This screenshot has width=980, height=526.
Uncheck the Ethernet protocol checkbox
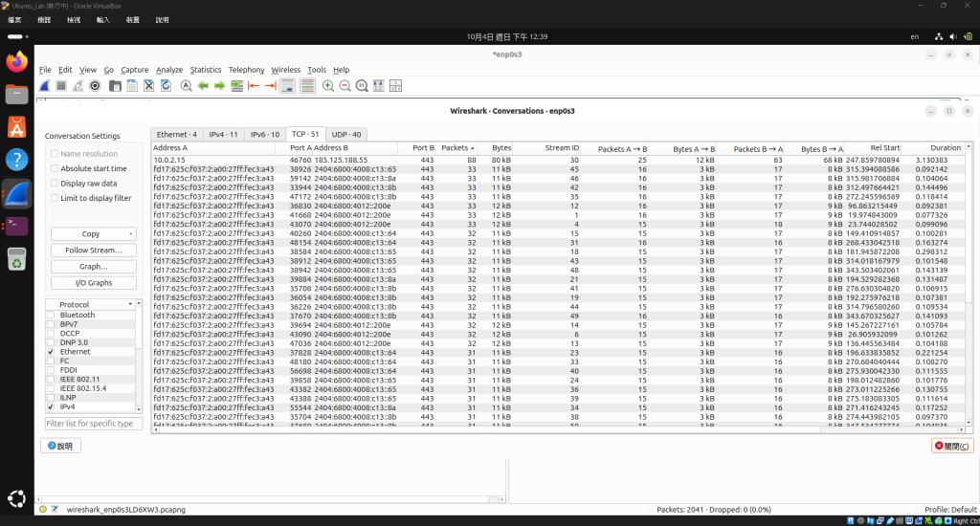pos(52,352)
